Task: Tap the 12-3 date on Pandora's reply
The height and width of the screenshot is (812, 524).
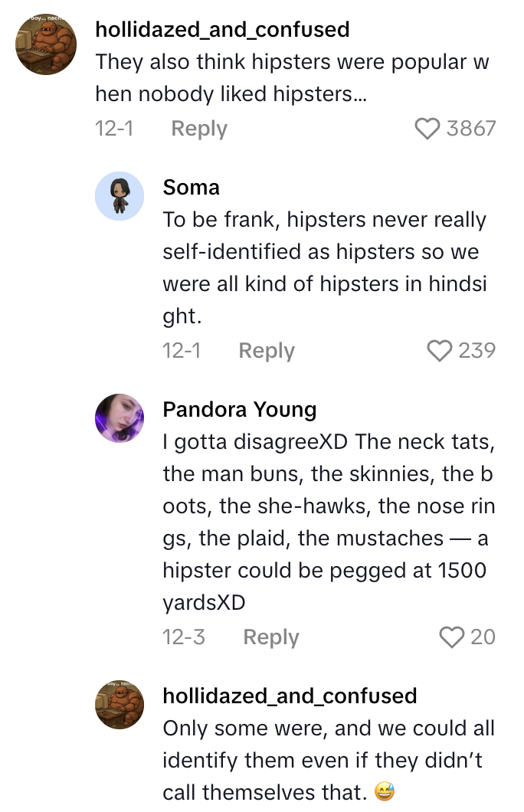Action: [x=183, y=637]
